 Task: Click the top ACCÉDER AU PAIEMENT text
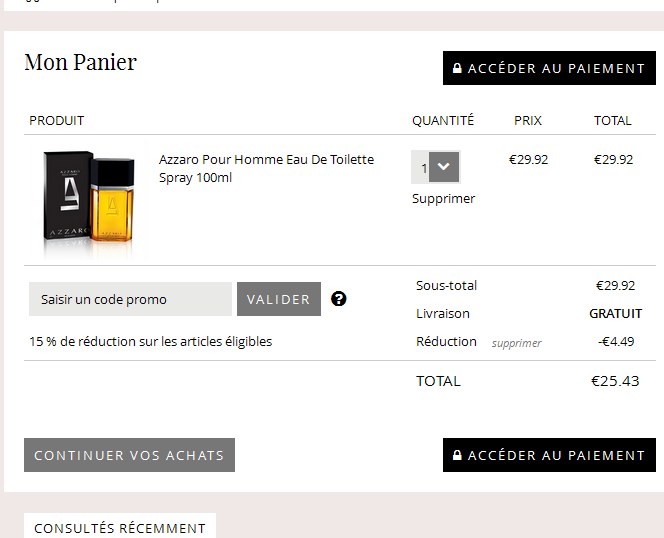coord(556,69)
